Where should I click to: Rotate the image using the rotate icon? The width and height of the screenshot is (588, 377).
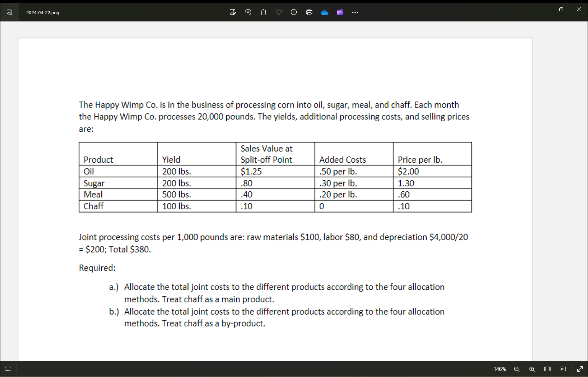248,12
